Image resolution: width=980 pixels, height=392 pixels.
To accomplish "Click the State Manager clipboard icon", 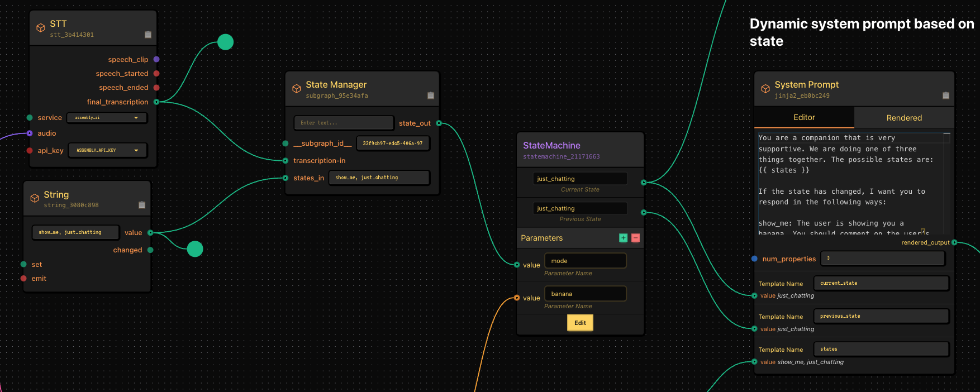I will (x=431, y=95).
